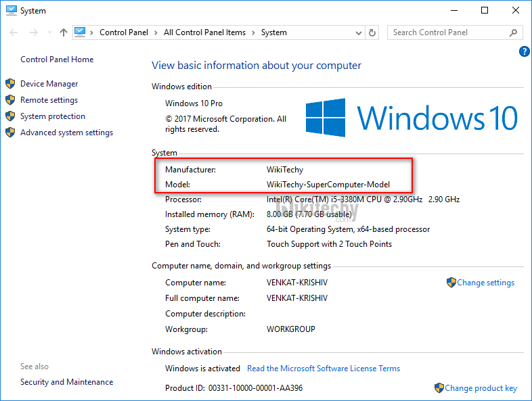The height and width of the screenshot is (401, 532).
Task: Select the Control Panel breadcrumb
Action: pyautogui.click(x=123, y=32)
